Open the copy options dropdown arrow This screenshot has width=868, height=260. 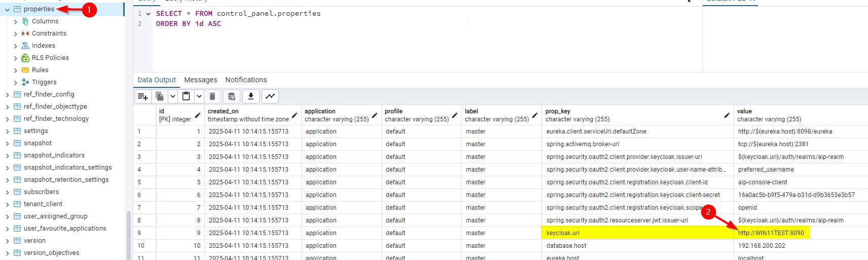(173, 96)
